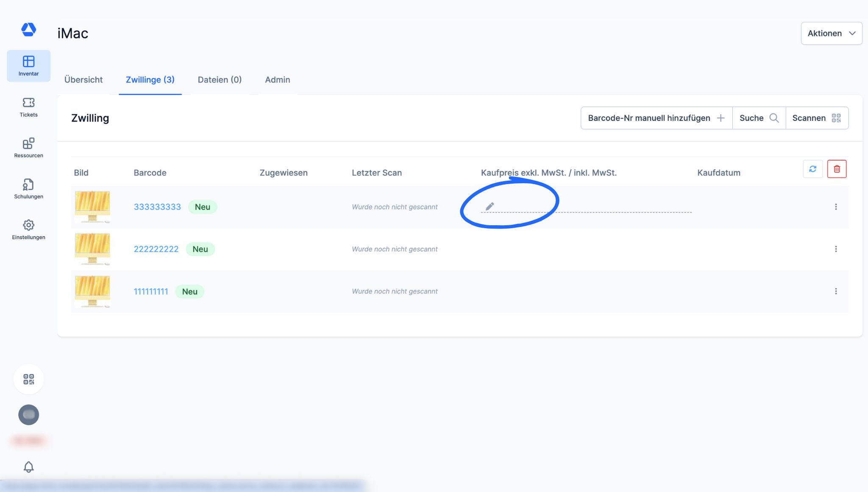Open the Inventar section in sidebar
This screenshot has height=492, width=868.
tap(28, 66)
